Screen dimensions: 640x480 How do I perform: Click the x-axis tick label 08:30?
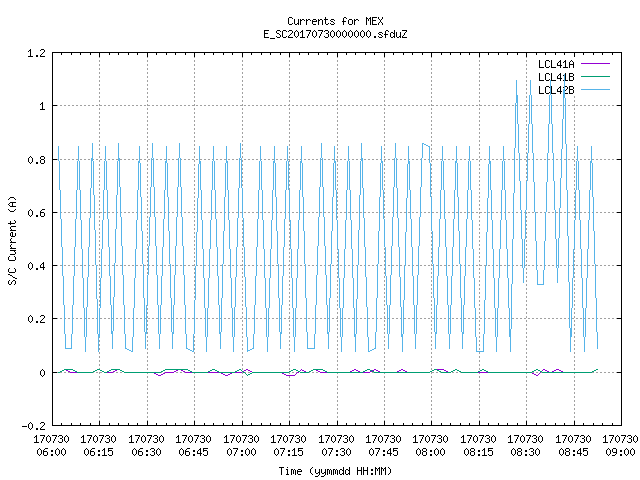[526, 452]
